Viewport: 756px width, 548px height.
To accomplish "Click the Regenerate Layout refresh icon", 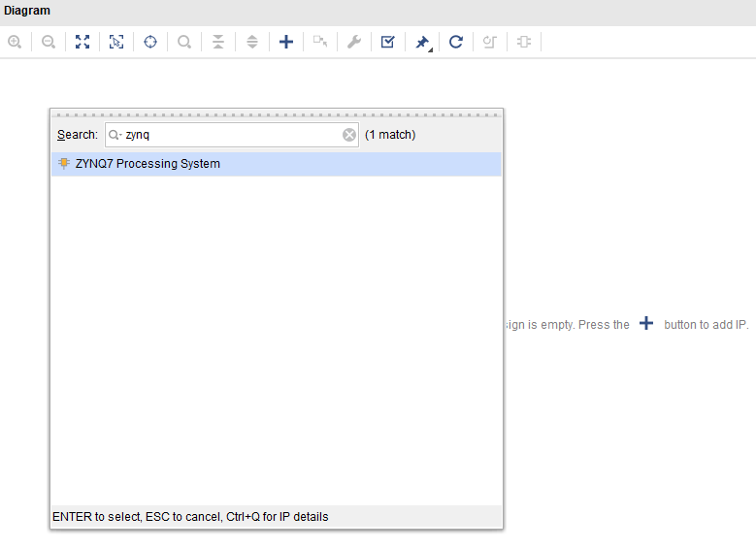I will tap(456, 43).
